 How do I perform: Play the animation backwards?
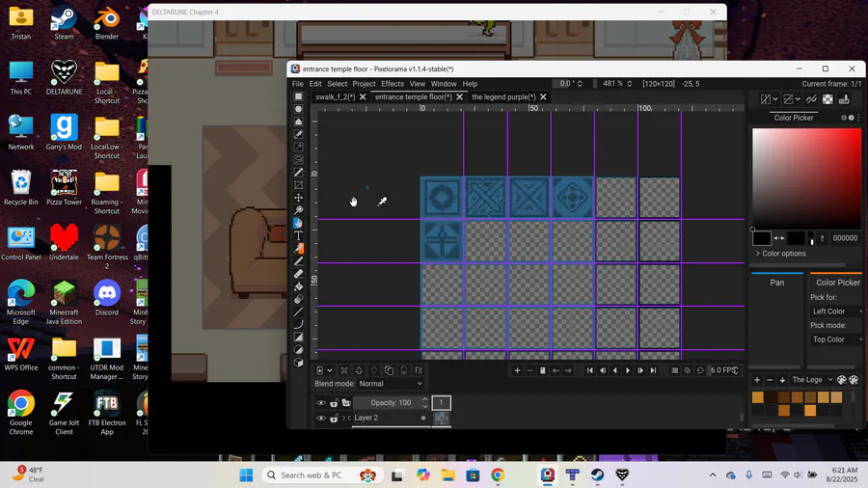(x=615, y=370)
